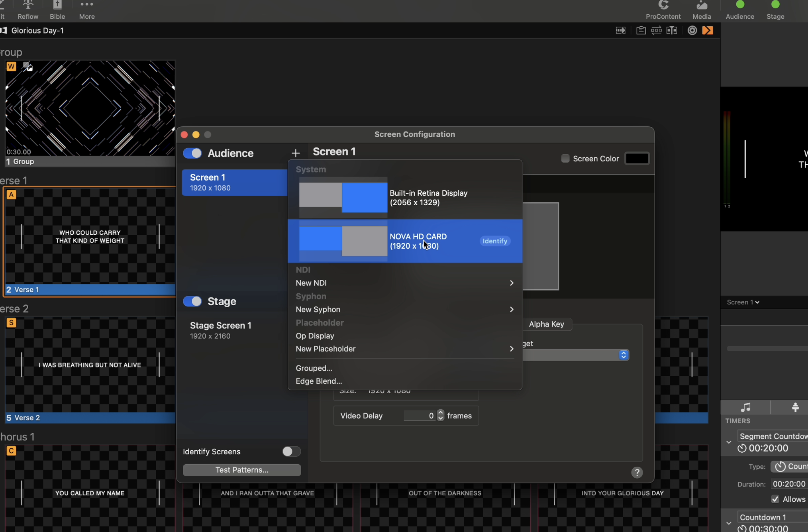
Task: Click the W label badge on Group slide
Action: (x=11, y=67)
